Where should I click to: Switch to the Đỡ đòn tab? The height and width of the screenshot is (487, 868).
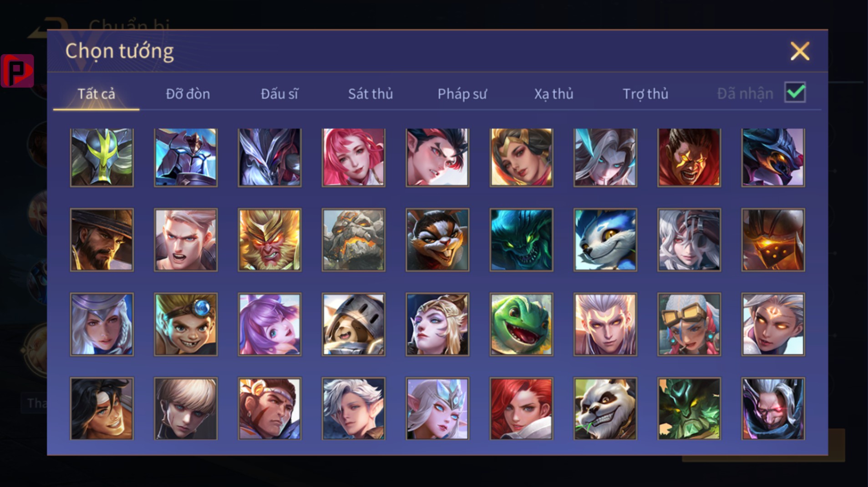click(188, 94)
